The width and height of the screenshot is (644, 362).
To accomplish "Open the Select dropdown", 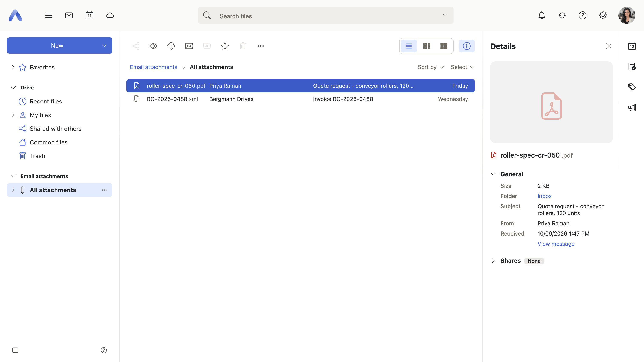I will click(463, 67).
